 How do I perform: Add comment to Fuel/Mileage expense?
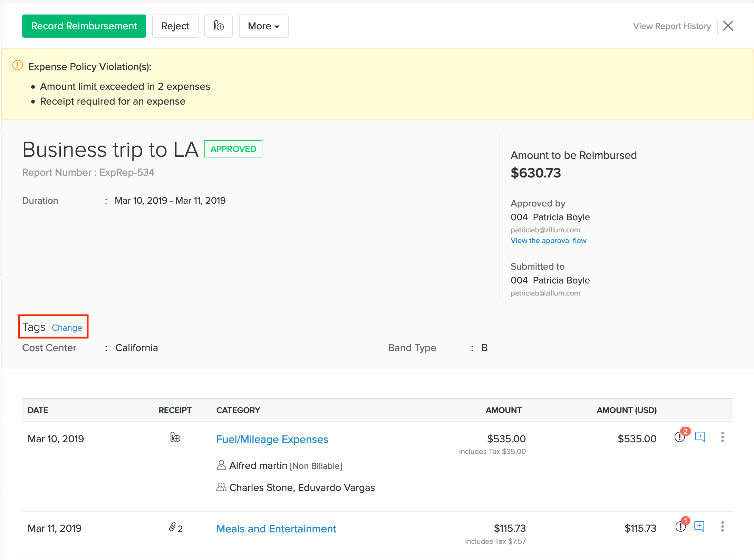[700, 437]
